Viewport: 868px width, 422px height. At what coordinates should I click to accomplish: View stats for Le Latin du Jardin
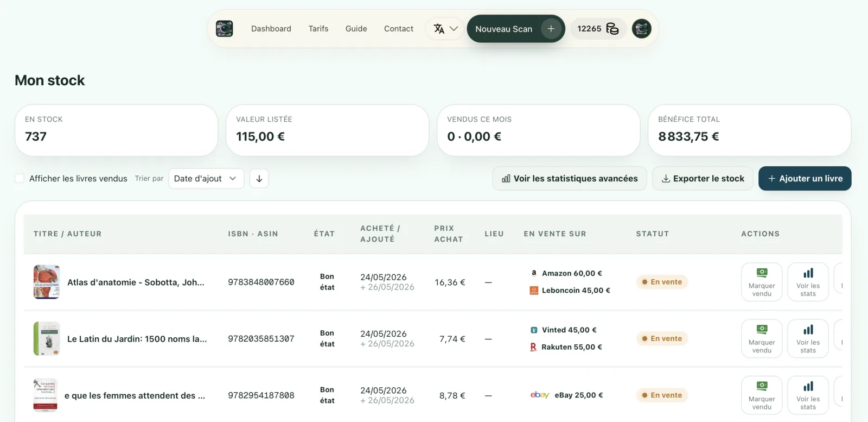coord(808,338)
